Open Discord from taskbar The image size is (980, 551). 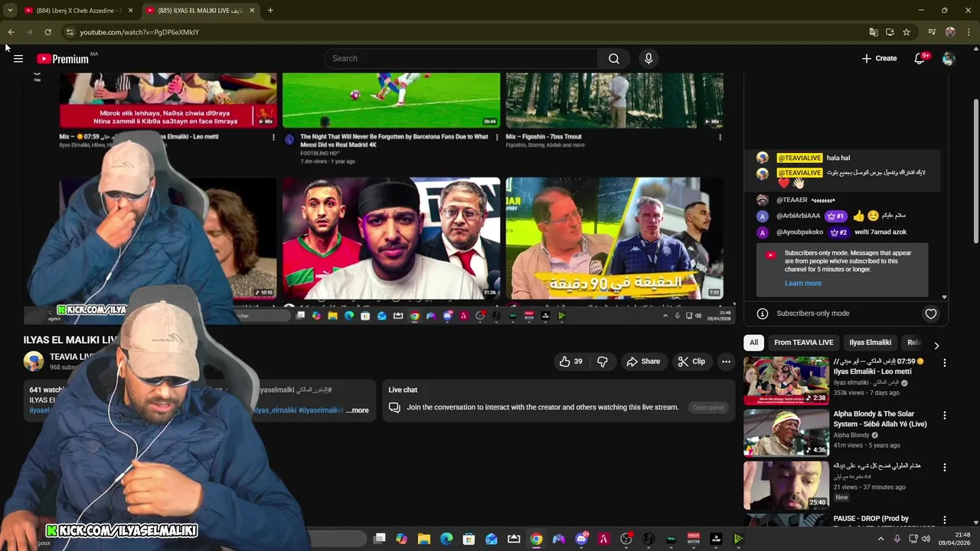[582, 539]
